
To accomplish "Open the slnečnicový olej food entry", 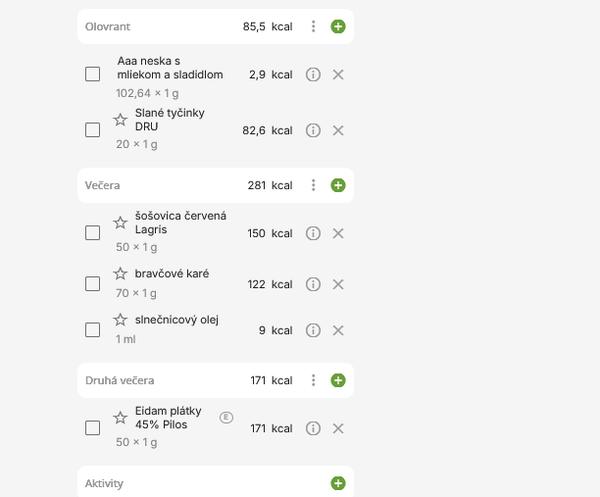I will pyautogui.click(x=176, y=320).
